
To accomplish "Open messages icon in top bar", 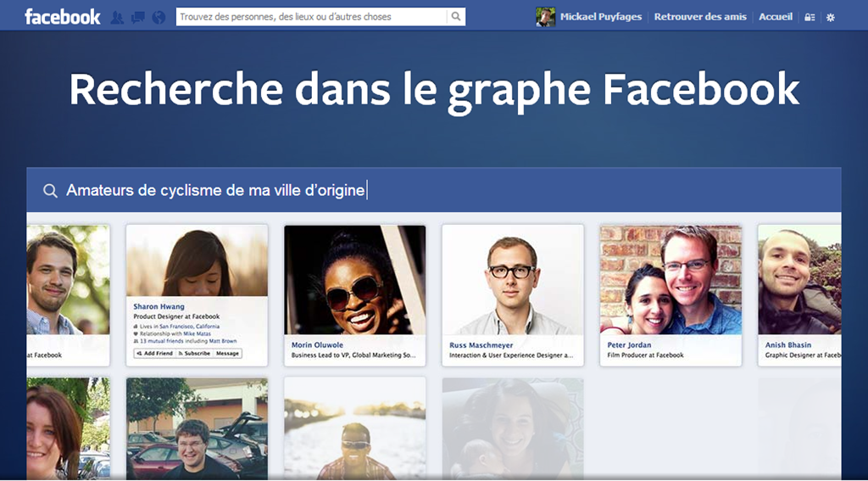I will pos(138,17).
